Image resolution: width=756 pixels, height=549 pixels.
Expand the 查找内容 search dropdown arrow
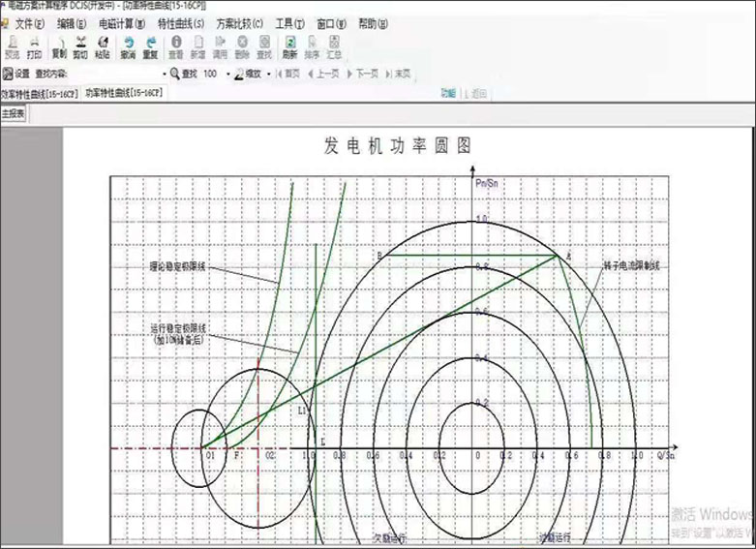(x=164, y=73)
